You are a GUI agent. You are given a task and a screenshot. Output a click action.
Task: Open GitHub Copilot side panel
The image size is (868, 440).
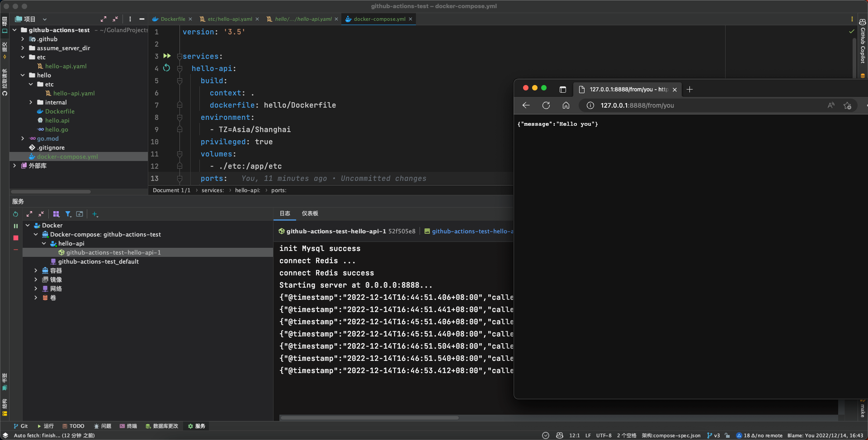[x=863, y=41]
